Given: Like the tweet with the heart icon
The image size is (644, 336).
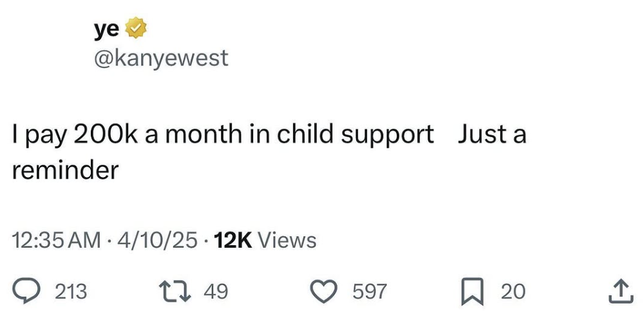Looking at the screenshot, I should [324, 291].
